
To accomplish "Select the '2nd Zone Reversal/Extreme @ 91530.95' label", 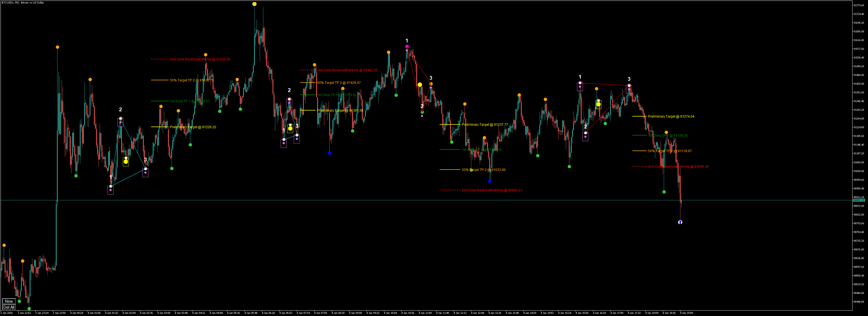I will (200, 59).
